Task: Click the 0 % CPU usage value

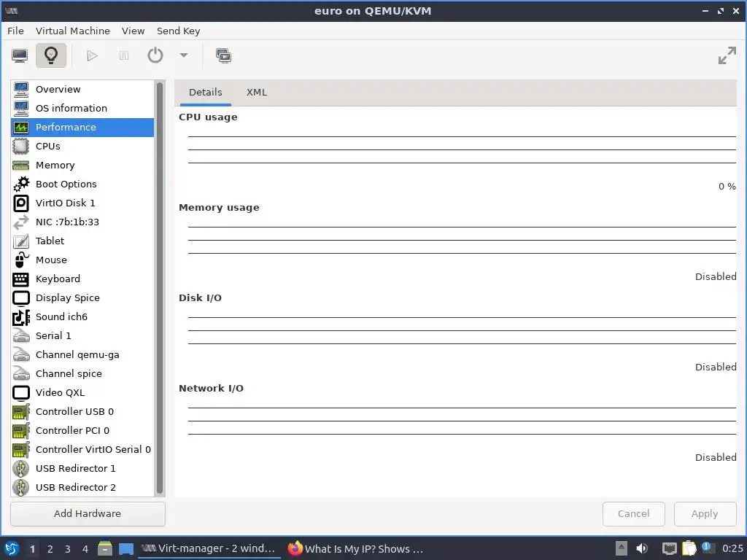Action: 727,187
